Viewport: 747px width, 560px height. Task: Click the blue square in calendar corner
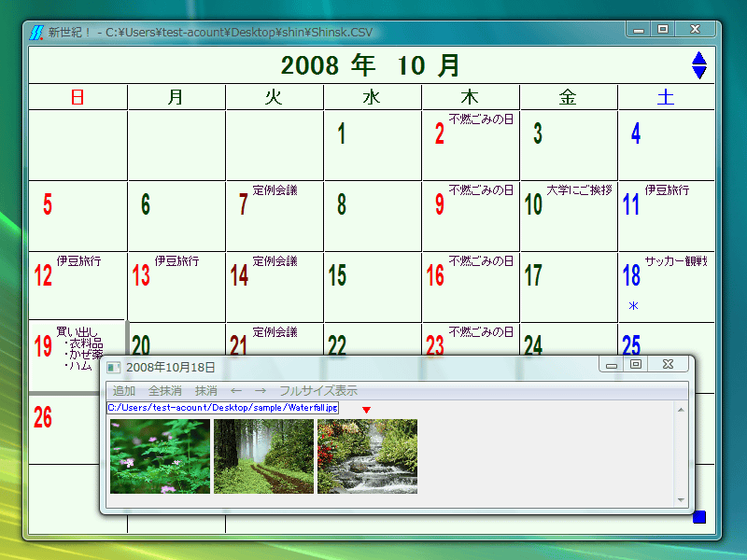pos(698,517)
